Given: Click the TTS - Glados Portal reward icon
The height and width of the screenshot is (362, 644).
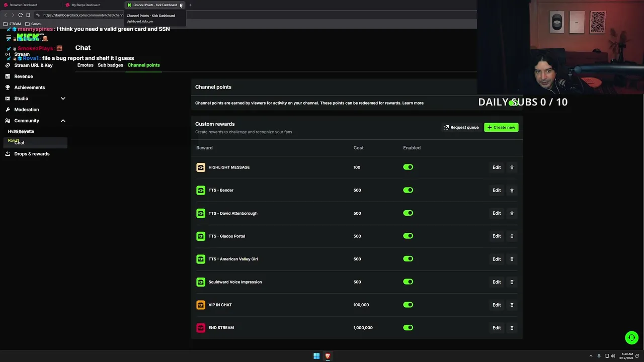Looking at the screenshot, I should click(201, 236).
